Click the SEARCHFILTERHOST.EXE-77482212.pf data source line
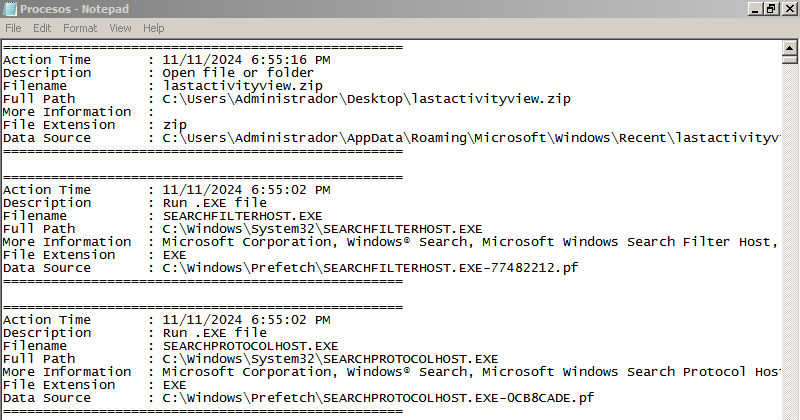The height and width of the screenshot is (420, 800). (x=290, y=268)
